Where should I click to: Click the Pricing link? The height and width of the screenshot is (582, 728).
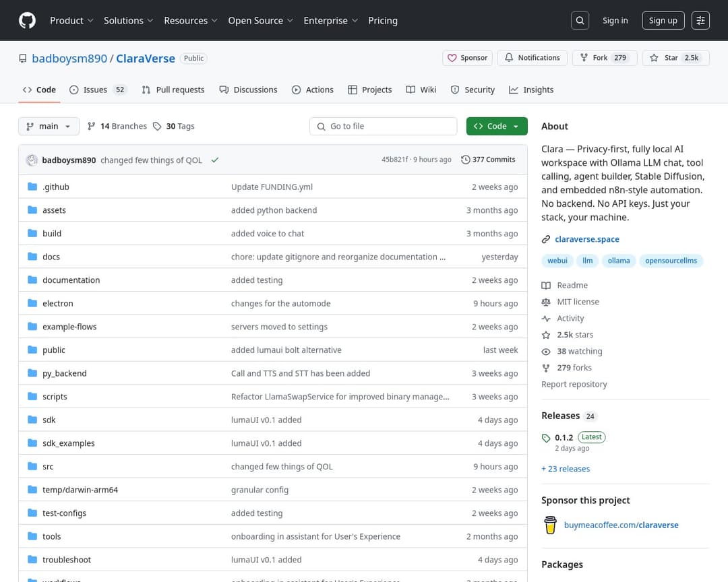pos(383,20)
